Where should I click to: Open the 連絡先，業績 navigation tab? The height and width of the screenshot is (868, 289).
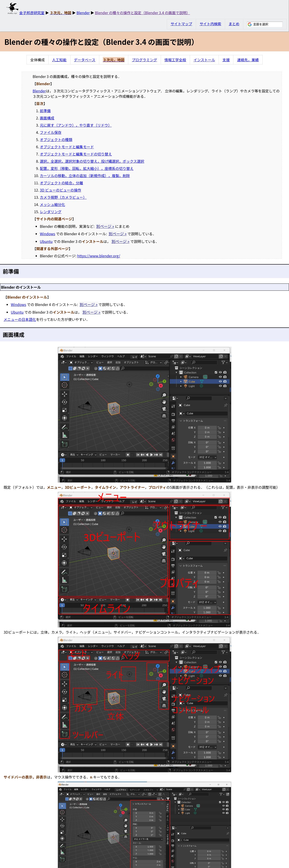pos(248,60)
